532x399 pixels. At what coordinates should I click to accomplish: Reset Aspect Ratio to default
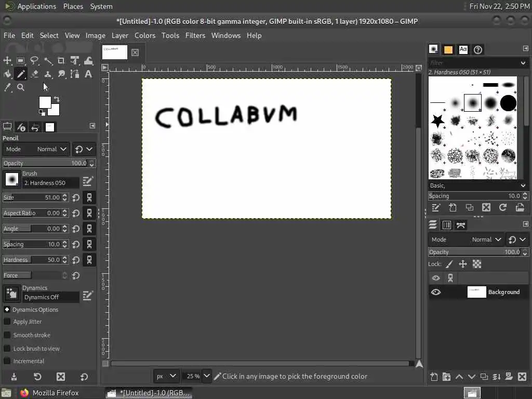[x=76, y=213]
